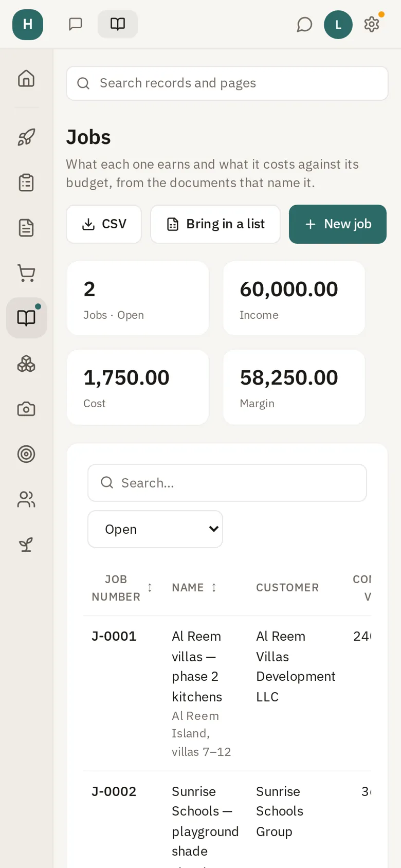
Task: Sort by Name column
Action: (194, 588)
